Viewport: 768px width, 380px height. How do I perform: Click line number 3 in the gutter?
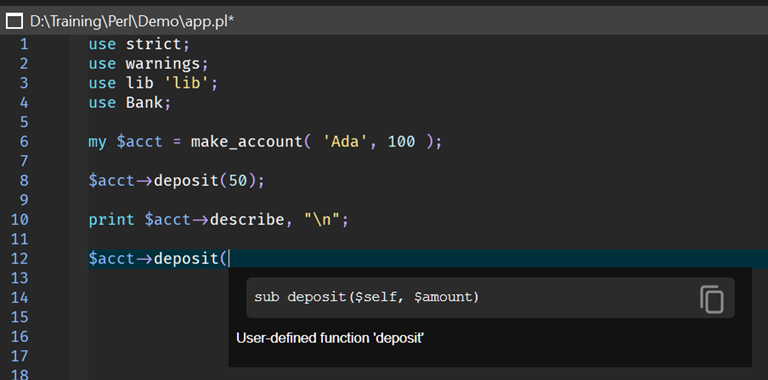pyautogui.click(x=24, y=83)
